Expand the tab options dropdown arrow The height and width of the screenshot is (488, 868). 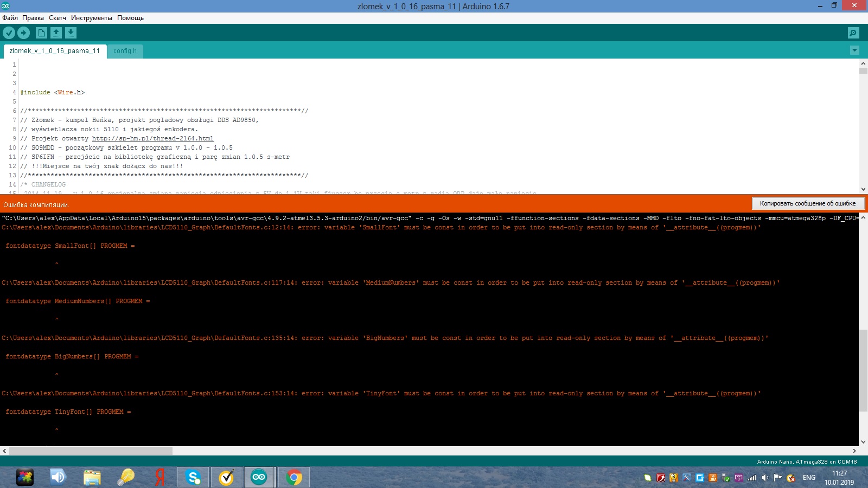pos(854,50)
